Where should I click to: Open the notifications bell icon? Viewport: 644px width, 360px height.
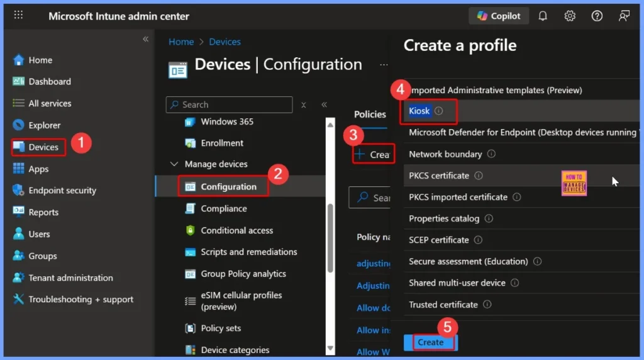[543, 16]
